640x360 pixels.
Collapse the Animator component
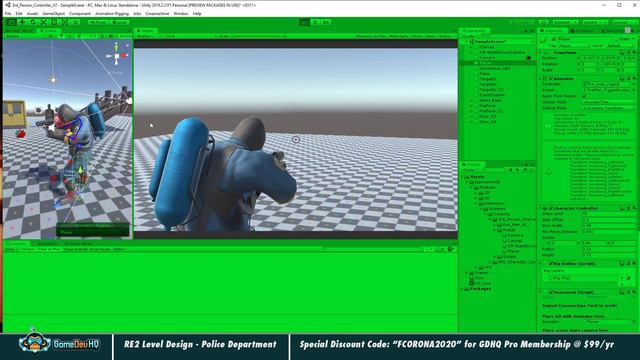tap(541, 78)
